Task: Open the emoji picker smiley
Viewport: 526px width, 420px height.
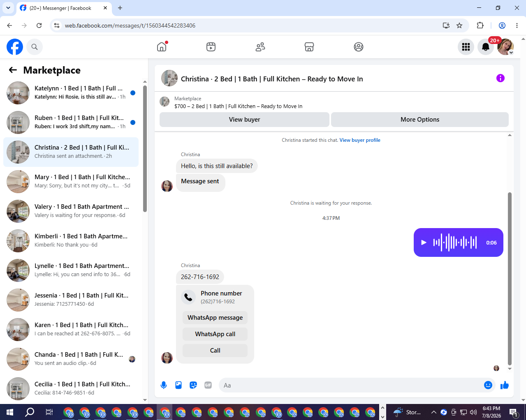Action: click(x=488, y=385)
